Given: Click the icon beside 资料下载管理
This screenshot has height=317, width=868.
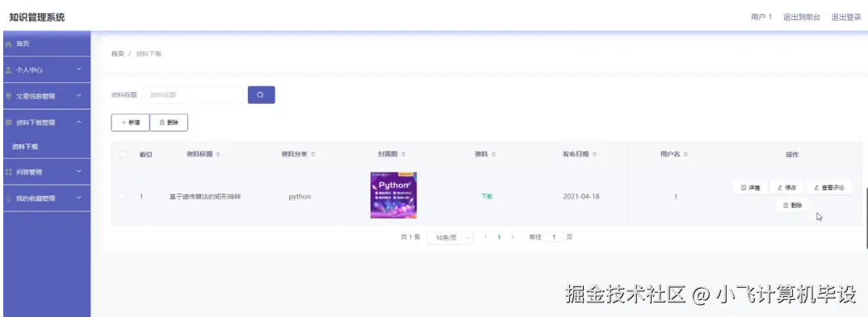Looking at the screenshot, I should [x=8, y=123].
